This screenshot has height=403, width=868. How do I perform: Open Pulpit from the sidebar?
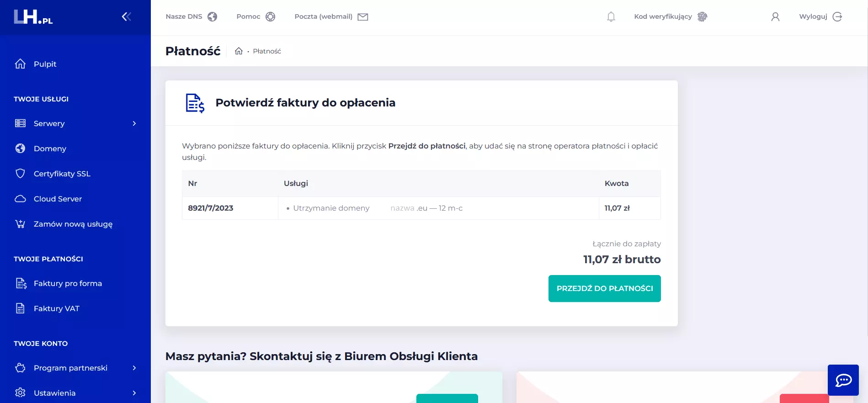tap(45, 64)
